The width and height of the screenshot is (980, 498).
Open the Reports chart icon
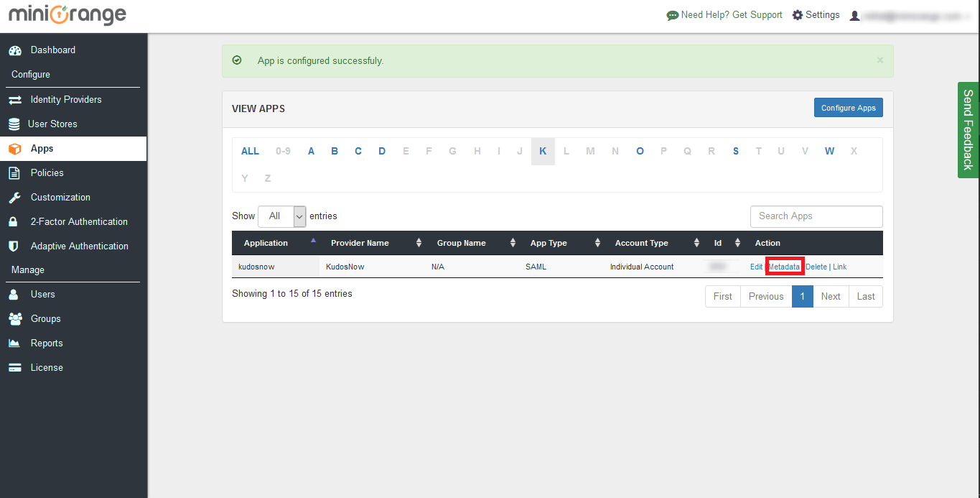[x=14, y=343]
